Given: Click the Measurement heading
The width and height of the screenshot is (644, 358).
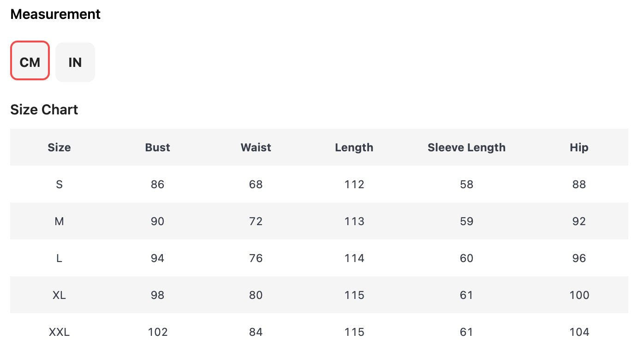Looking at the screenshot, I should tap(55, 14).
